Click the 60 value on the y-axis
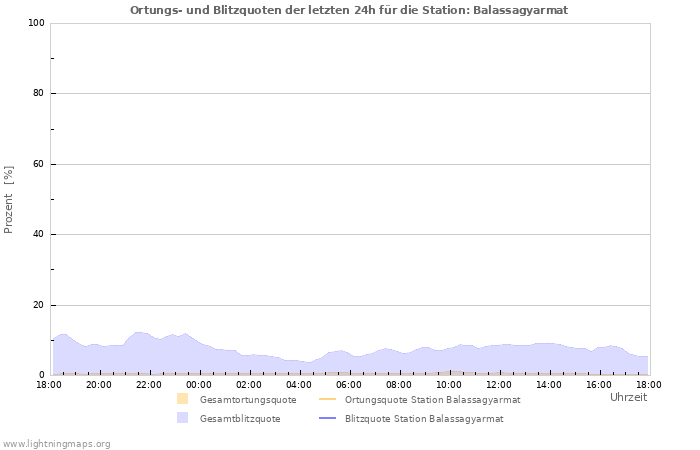700x450 pixels. (39, 164)
